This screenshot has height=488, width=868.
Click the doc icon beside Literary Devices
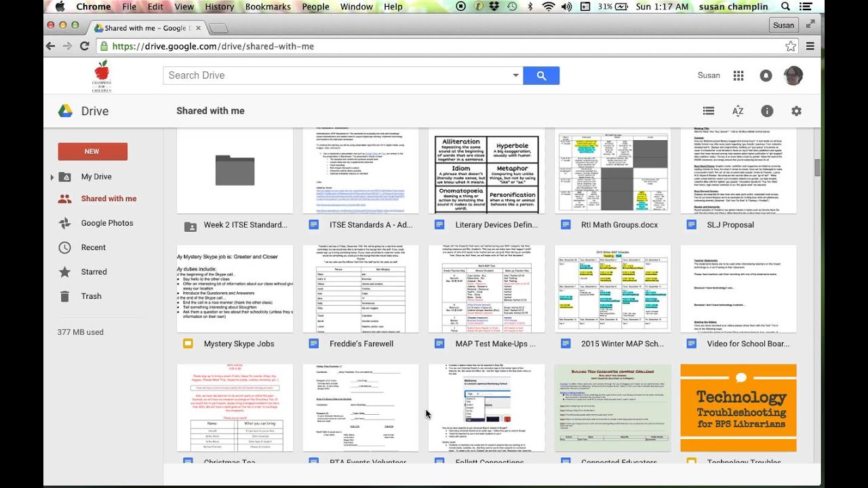click(439, 224)
